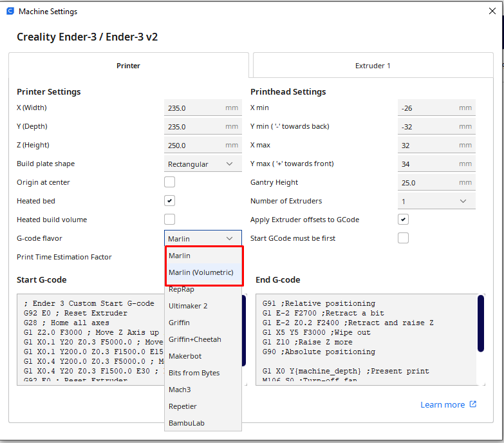This screenshot has width=504, height=443.
Task: Choose Griffin+Cheetah flavor option
Action: [203, 339]
